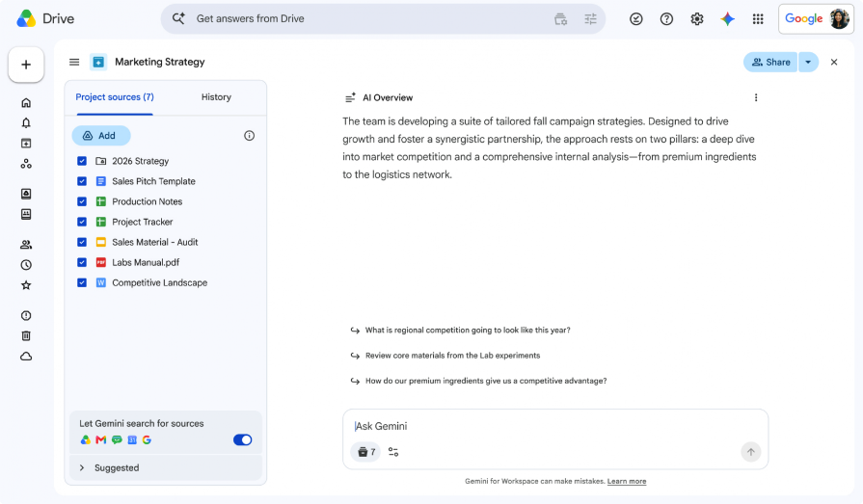Switch to the History tab
863x504 pixels.
click(216, 97)
